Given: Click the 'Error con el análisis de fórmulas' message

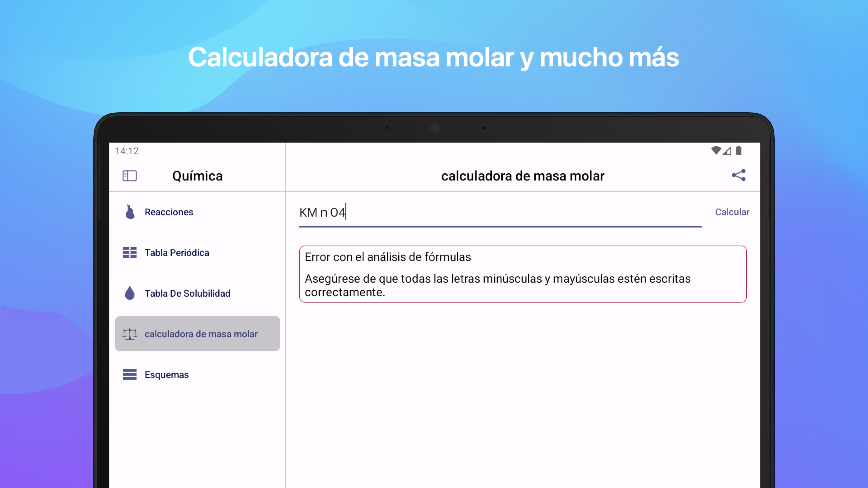Looking at the screenshot, I should pyautogui.click(x=388, y=257).
